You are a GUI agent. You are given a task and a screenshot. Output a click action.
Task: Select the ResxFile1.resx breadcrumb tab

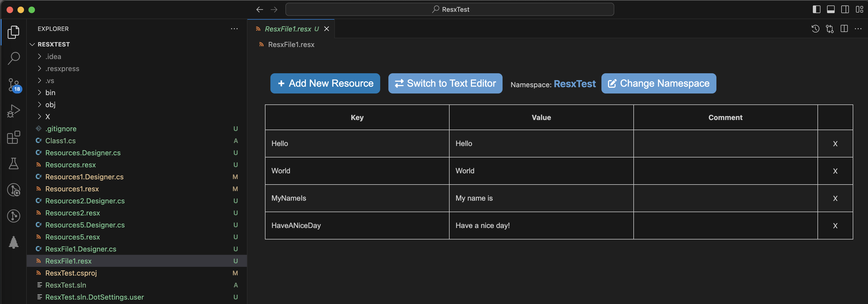point(291,44)
